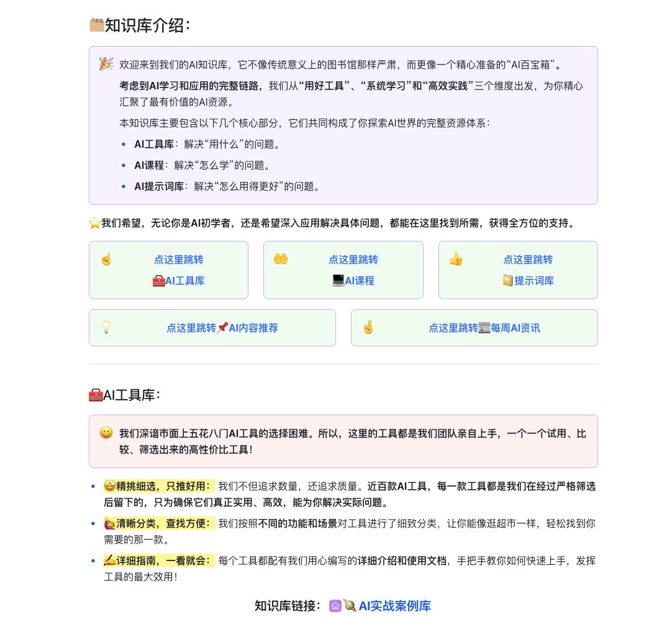
Task: Click the bullet text AI工具库:解决“用什么”的问题
Action: [x=207, y=145]
